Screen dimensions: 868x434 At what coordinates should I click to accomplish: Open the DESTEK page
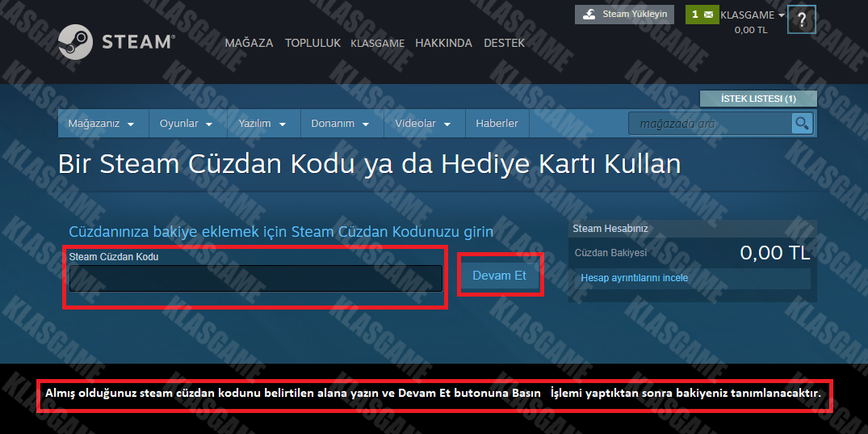(x=505, y=43)
